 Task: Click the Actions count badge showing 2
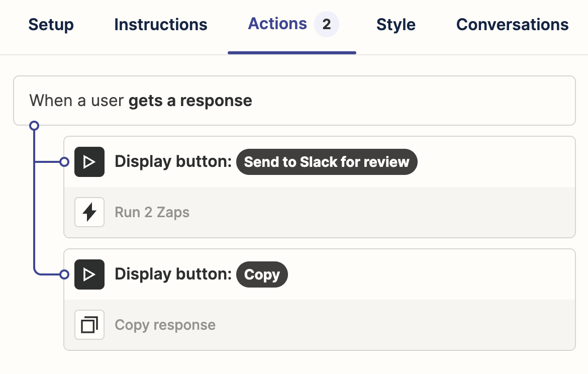pos(327,25)
